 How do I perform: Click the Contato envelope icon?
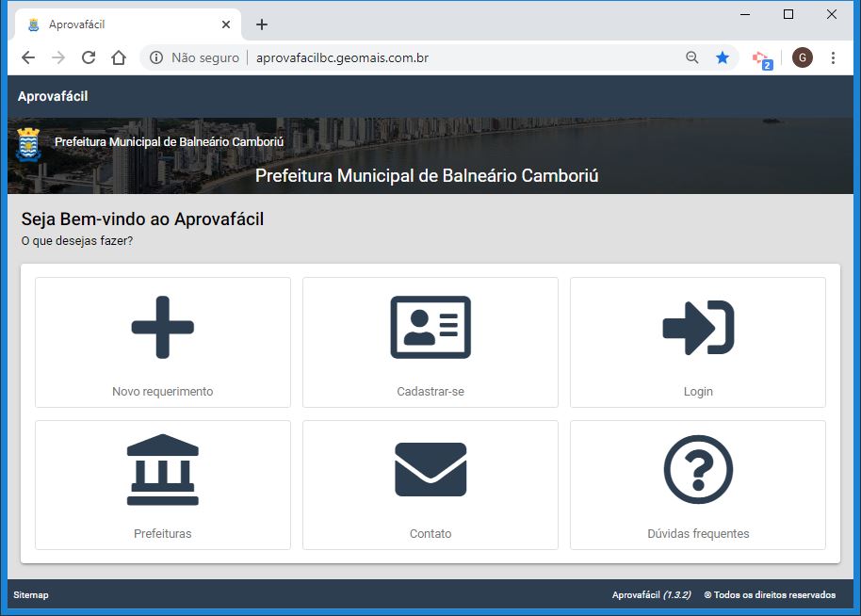[430, 469]
